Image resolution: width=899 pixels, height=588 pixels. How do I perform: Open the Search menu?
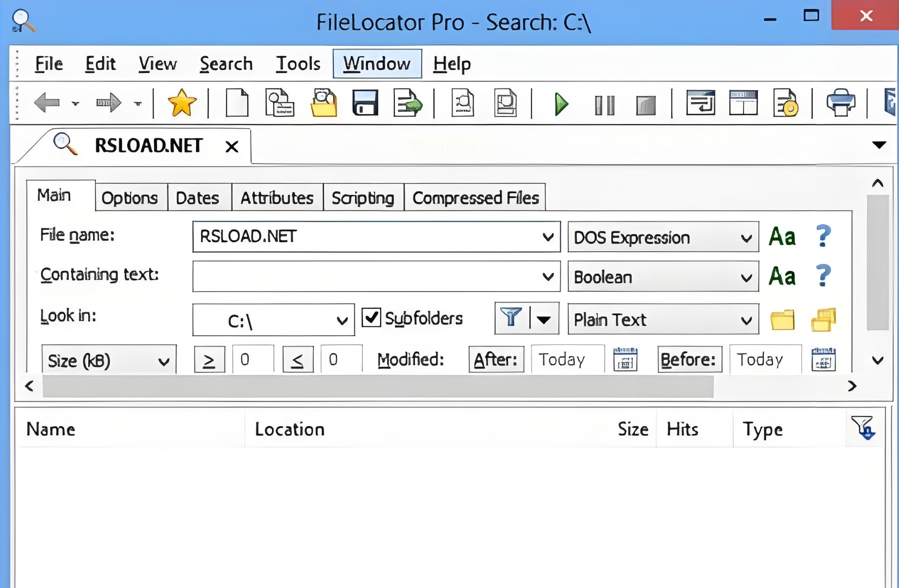tap(226, 64)
